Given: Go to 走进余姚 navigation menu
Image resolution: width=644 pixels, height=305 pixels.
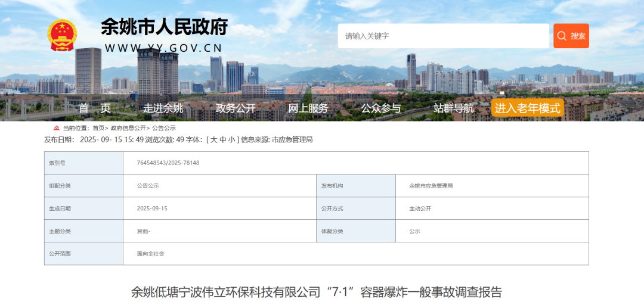Looking at the screenshot, I should click(x=163, y=108).
